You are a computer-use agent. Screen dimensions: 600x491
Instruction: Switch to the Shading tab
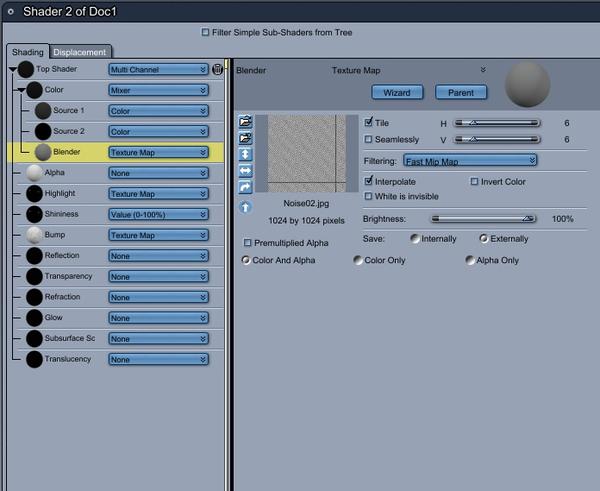pyautogui.click(x=28, y=52)
